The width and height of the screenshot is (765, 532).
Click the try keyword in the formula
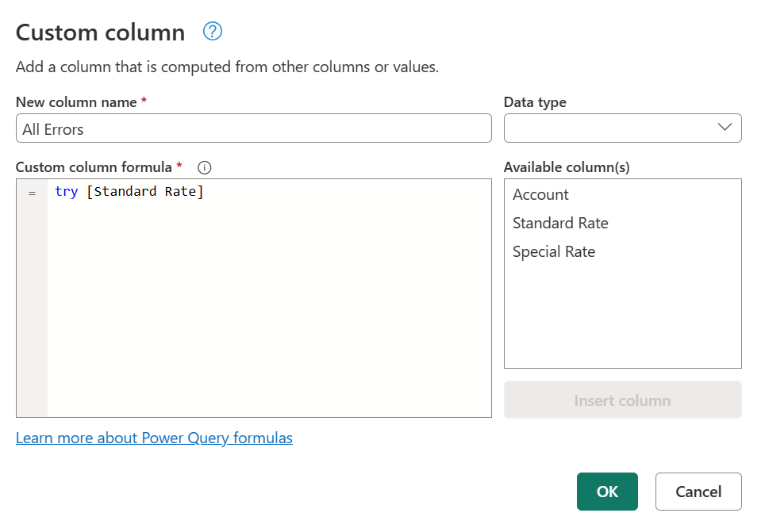[x=67, y=191]
